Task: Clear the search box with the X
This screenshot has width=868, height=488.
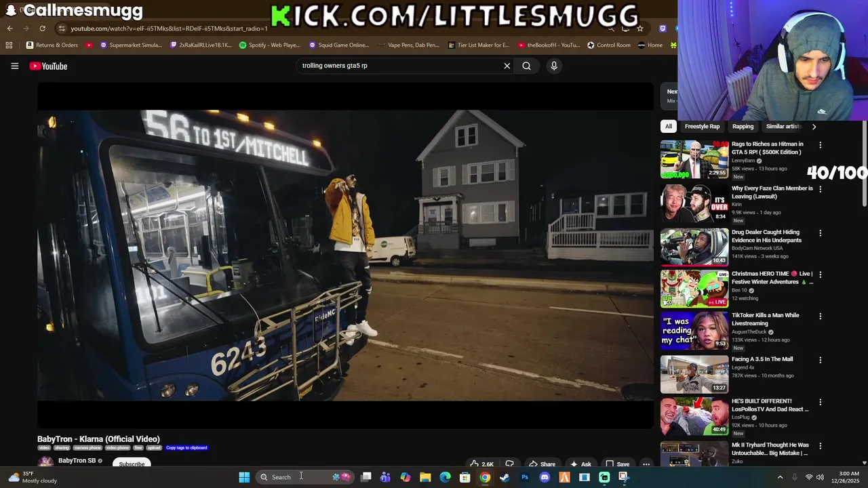Action: [x=507, y=66]
